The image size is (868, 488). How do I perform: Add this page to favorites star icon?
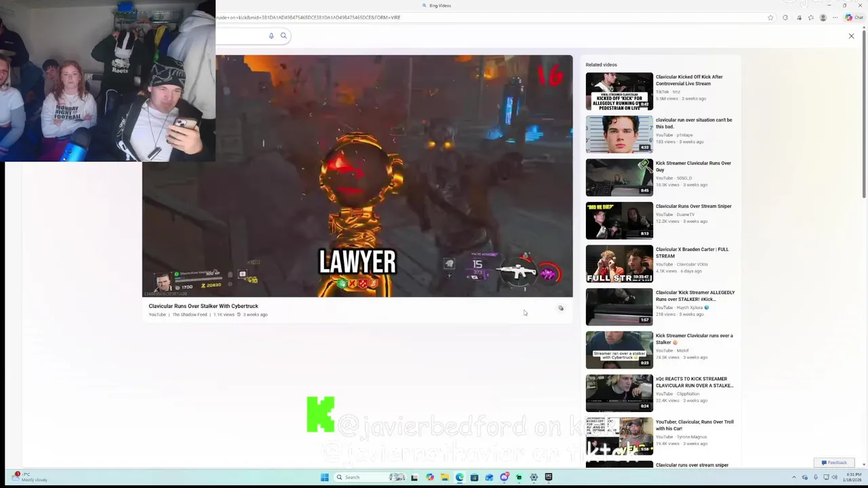click(x=770, y=18)
